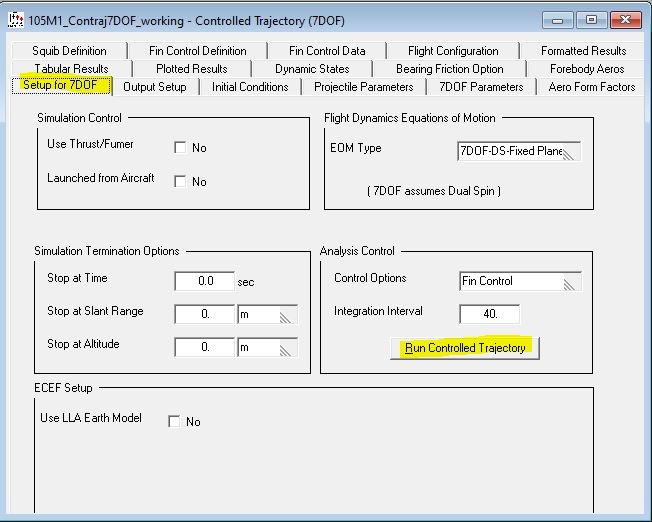Viewport: 652px width, 522px height.
Task: Switch to the Fin Control Data tab
Action: pyautogui.click(x=327, y=51)
